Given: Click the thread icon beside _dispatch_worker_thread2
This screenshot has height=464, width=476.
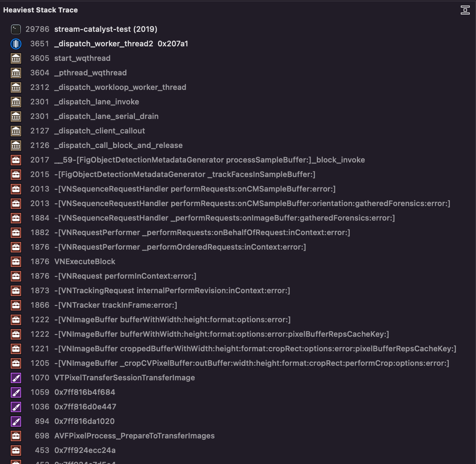Looking at the screenshot, I should click(x=16, y=44).
